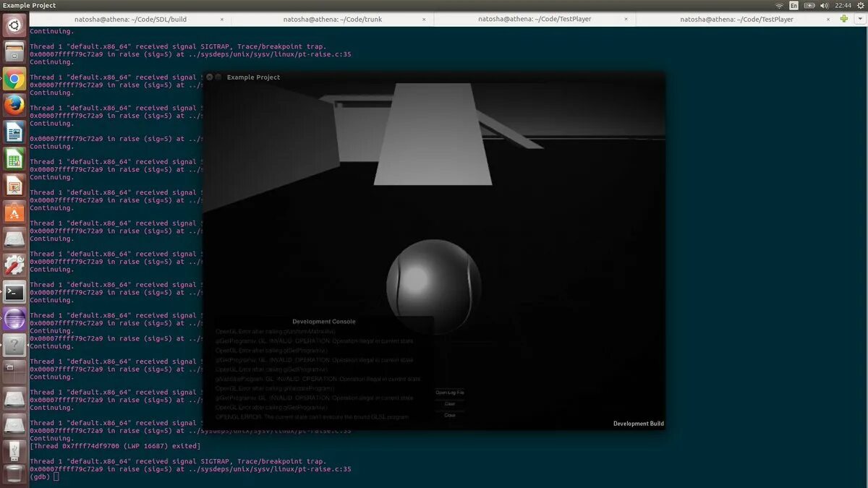The width and height of the screenshot is (868, 488).
Task: Select the question-mark Example Project dock icon
Action: (14, 346)
